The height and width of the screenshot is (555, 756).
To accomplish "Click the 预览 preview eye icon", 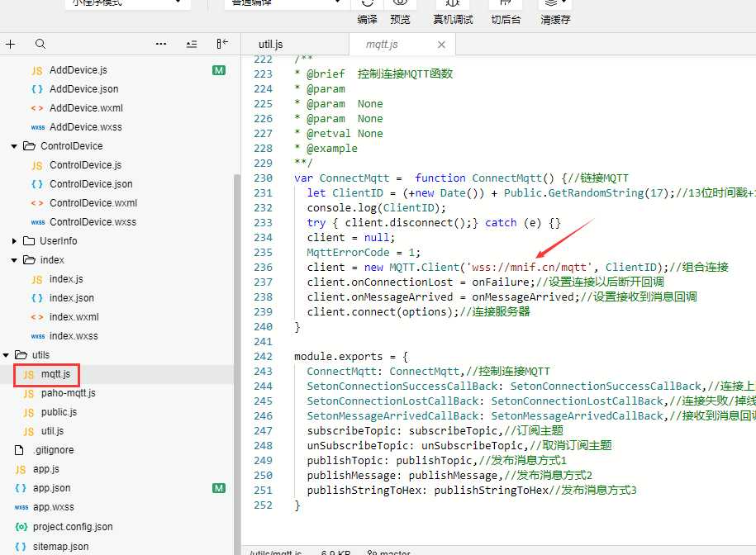I will pos(400,5).
